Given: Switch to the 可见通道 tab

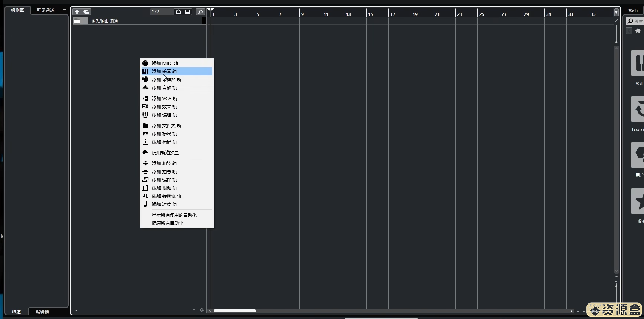Looking at the screenshot, I should pyautogui.click(x=45, y=10).
